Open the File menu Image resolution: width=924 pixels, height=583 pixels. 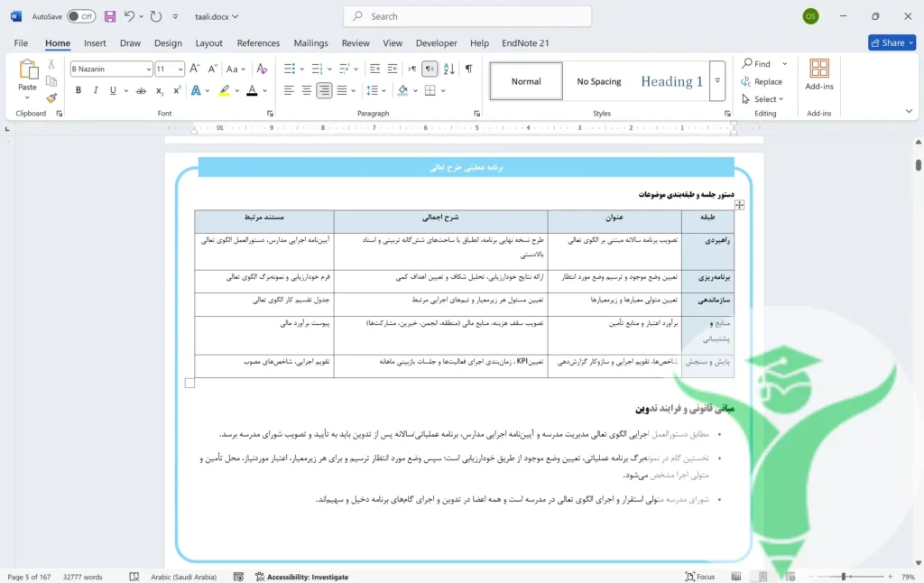click(21, 43)
